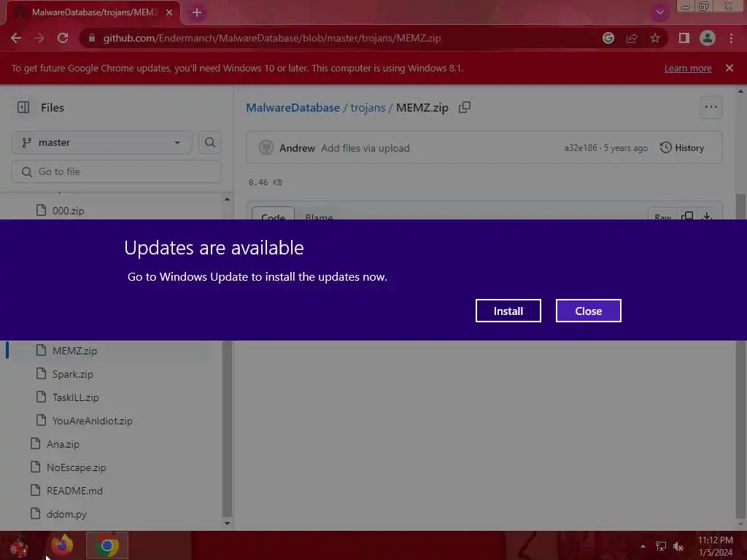Select TaskILL.zip in the file tree

(x=75, y=397)
